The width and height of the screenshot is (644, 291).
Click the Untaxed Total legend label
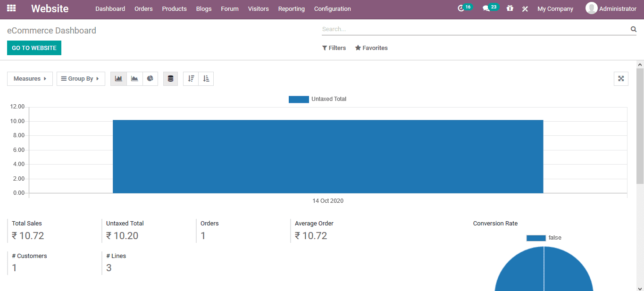pos(329,99)
